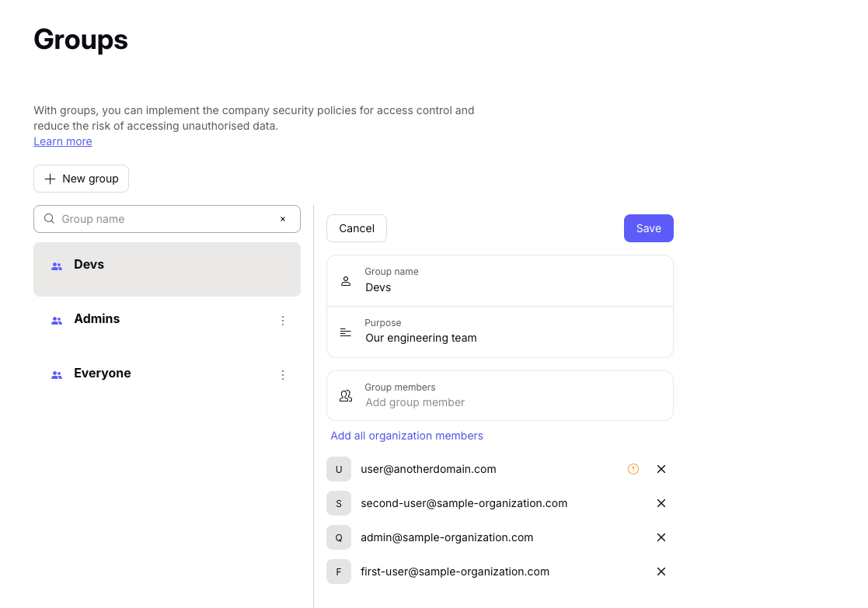Viewport: 868px width, 608px height.
Task: Click the Admins group icon
Action: point(57,320)
